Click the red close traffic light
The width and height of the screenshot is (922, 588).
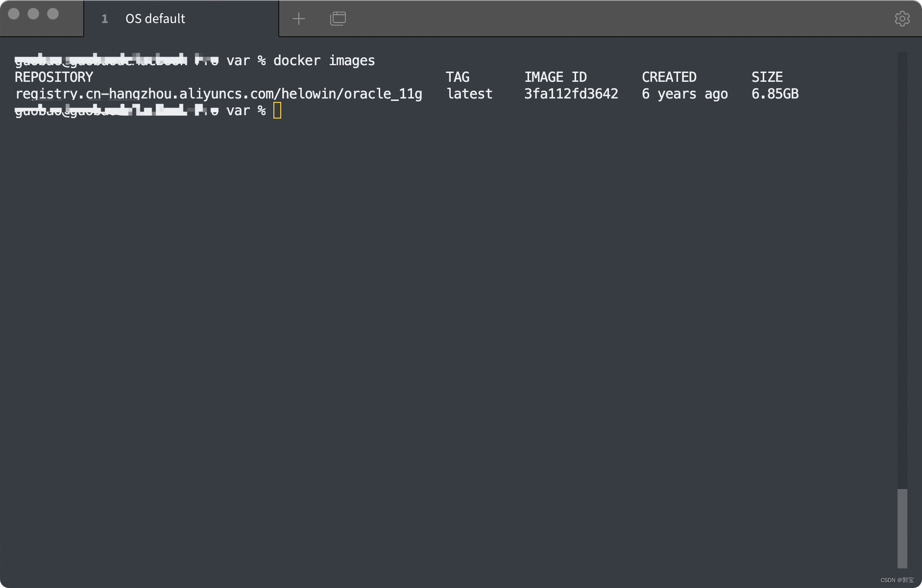tap(15, 15)
